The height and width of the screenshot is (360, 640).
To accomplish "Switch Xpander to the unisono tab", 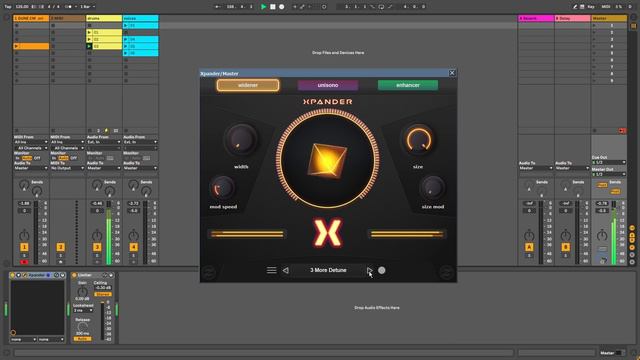I will click(x=328, y=85).
